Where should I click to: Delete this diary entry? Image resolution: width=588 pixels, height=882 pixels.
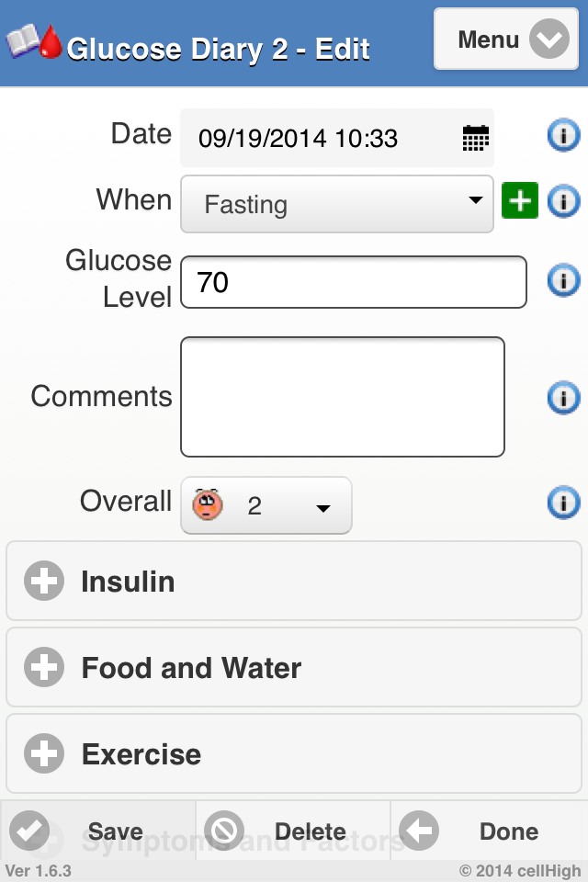point(293,831)
